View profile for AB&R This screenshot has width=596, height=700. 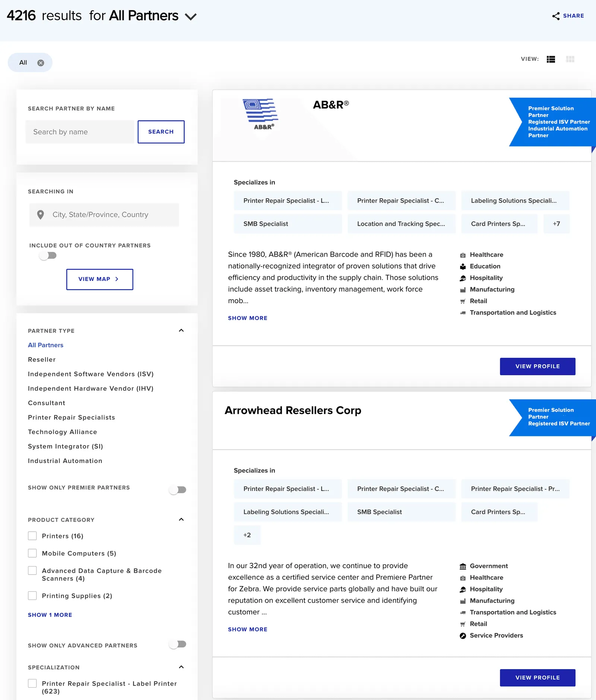(x=538, y=367)
